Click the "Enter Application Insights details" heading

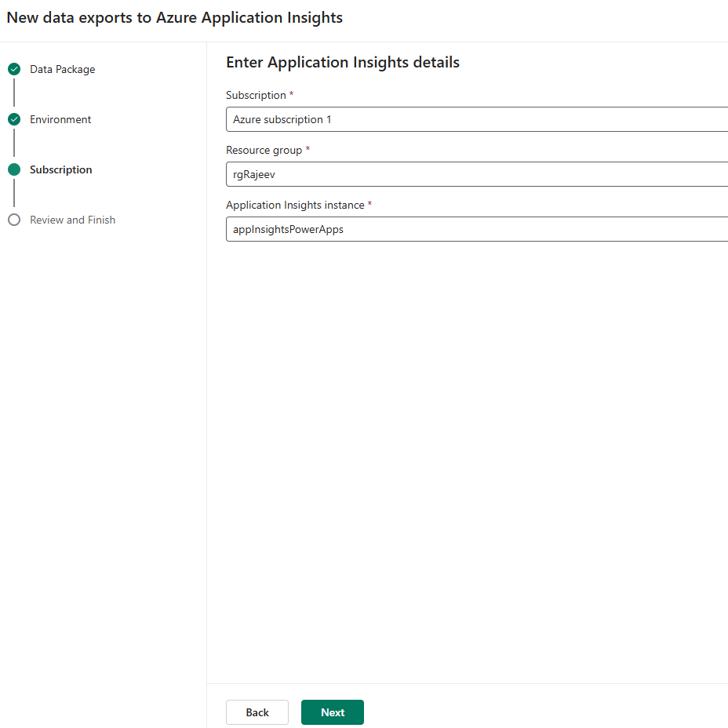click(343, 62)
